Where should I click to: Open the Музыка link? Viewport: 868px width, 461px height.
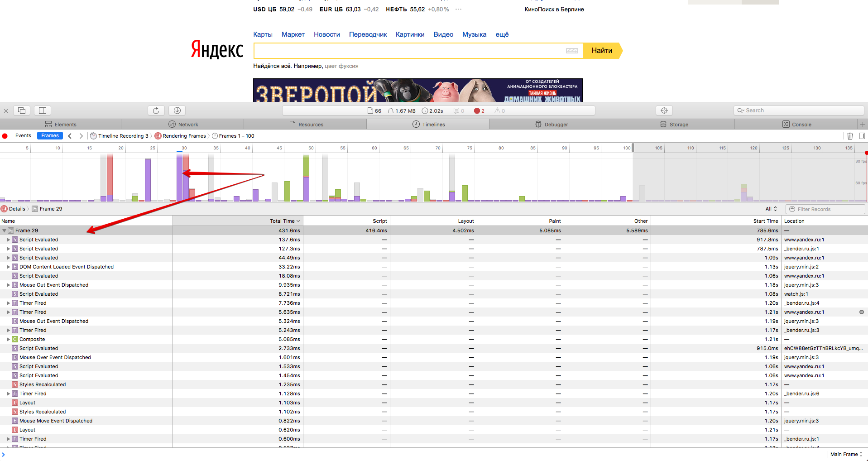(475, 34)
